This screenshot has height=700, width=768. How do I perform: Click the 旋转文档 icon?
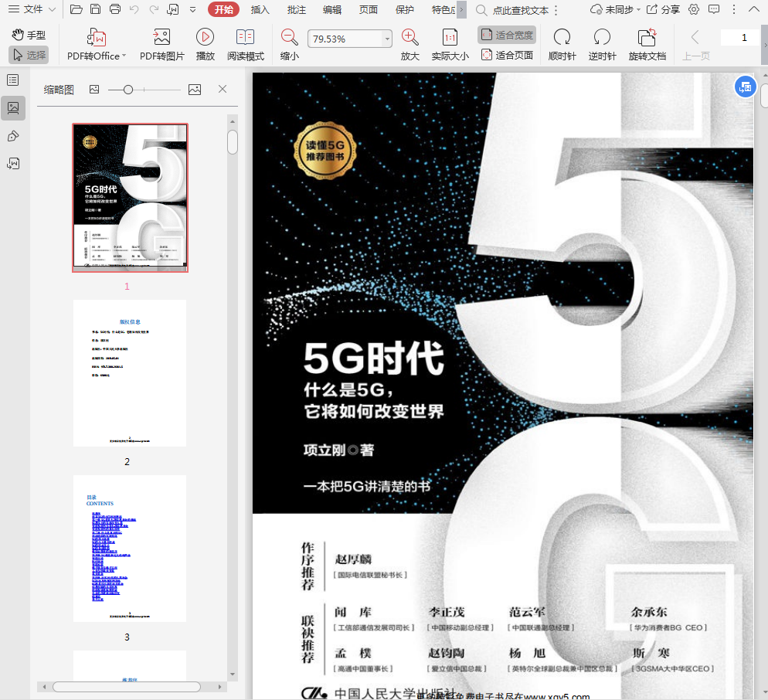[647, 37]
